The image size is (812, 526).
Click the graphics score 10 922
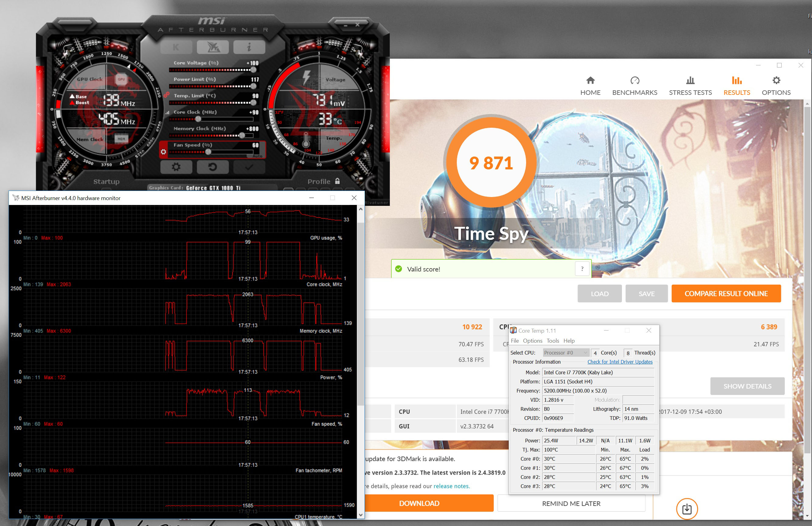click(x=472, y=327)
